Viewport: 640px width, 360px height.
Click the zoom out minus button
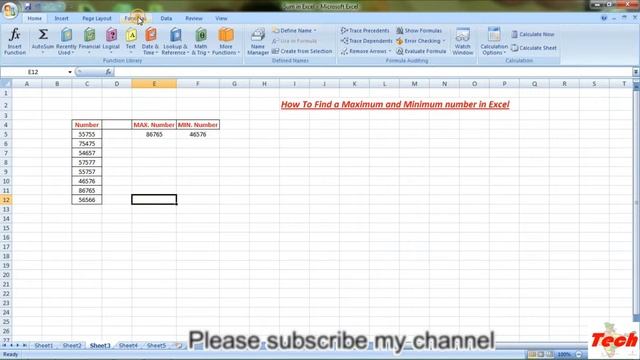click(579, 354)
